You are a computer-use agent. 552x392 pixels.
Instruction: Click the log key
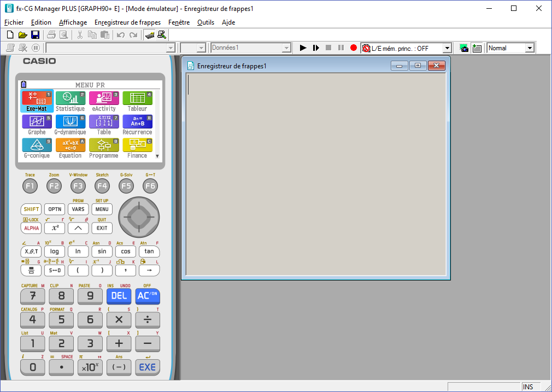[55, 251]
